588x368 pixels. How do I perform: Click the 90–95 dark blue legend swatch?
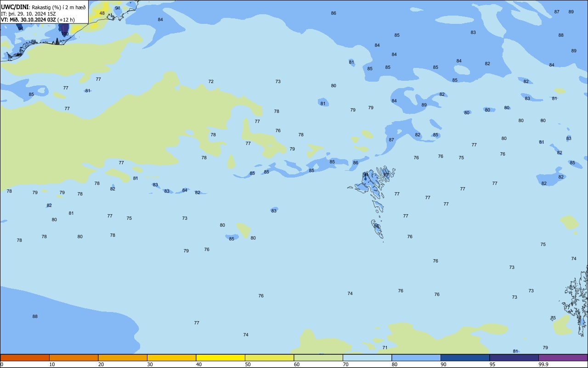pos(465,357)
